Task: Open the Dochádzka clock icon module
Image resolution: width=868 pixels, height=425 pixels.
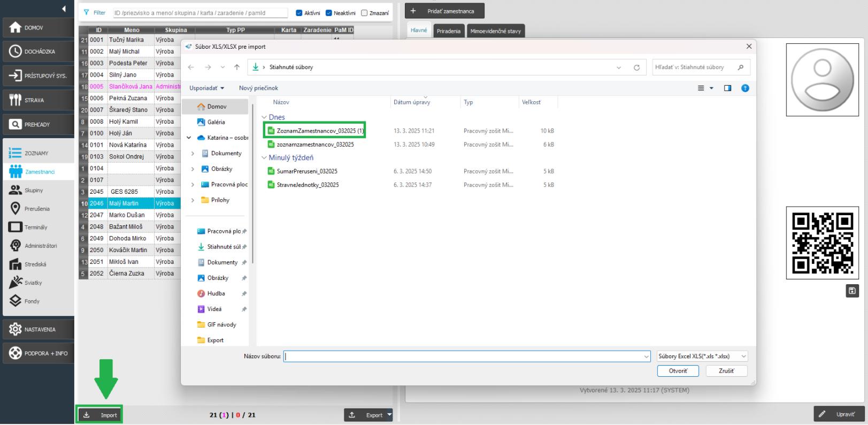Action: pos(16,51)
